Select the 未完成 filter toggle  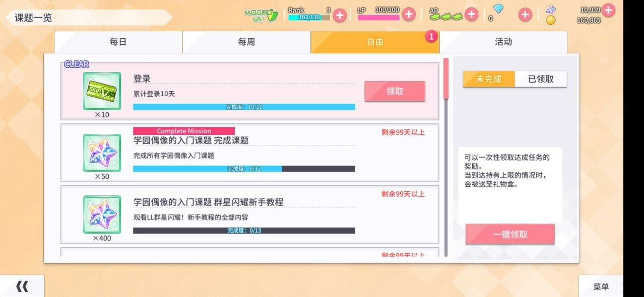(x=489, y=79)
